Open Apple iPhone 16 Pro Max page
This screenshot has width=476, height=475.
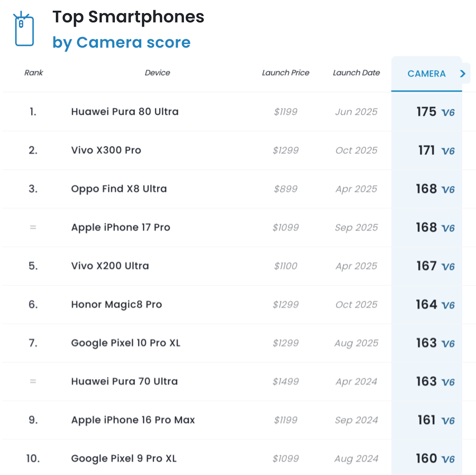133,420
